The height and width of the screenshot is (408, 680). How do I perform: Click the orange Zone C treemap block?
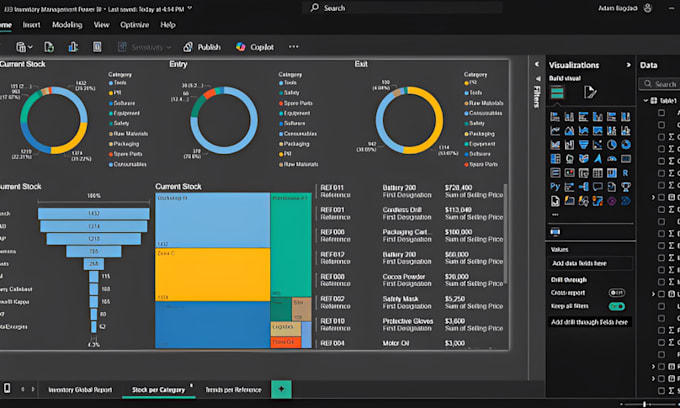tap(212, 274)
